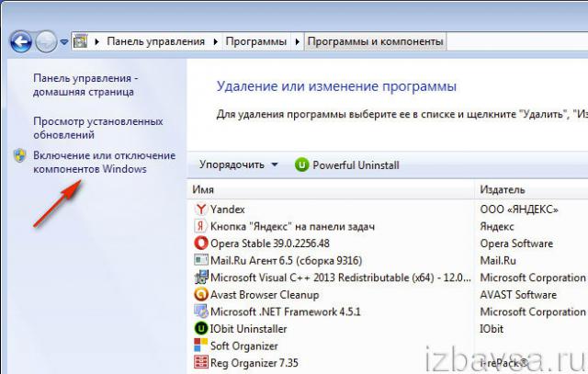588x374 pixels.
Task: Click the greyed Forward navigation button
Action: [x=46, y=41]
